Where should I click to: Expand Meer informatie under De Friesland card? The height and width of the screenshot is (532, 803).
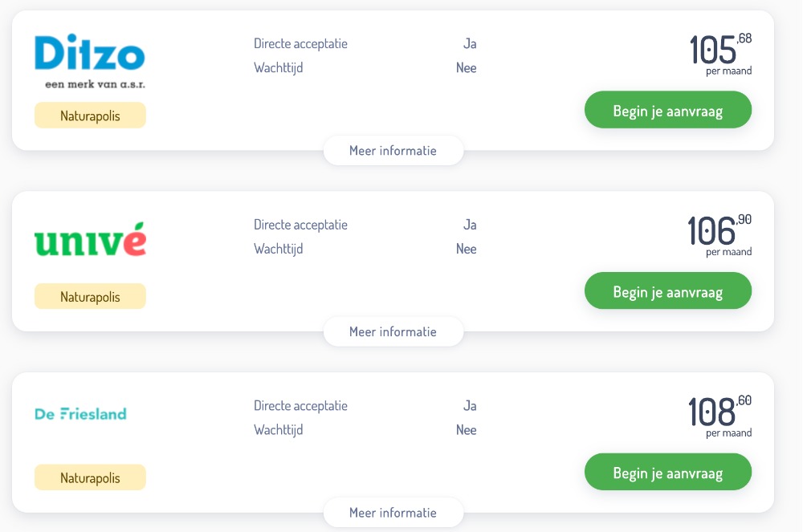[393, 513]
